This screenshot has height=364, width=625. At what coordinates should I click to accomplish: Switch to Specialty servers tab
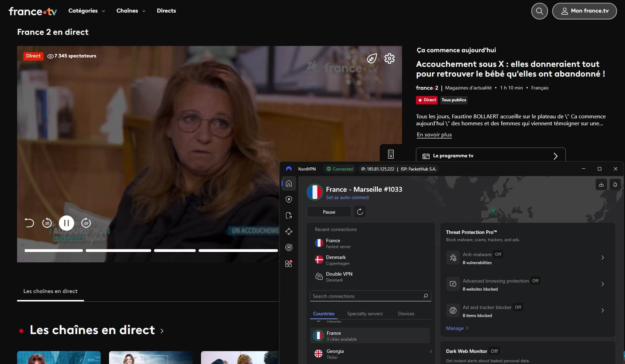(365, 314)
